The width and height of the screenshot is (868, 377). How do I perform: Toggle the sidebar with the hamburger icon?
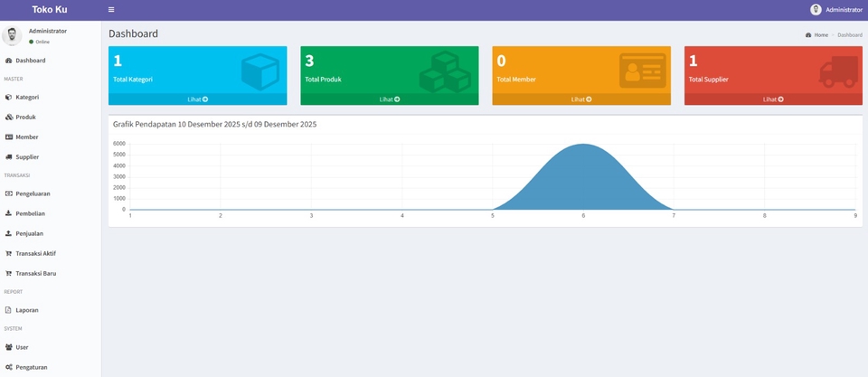(x=111, y=10)
